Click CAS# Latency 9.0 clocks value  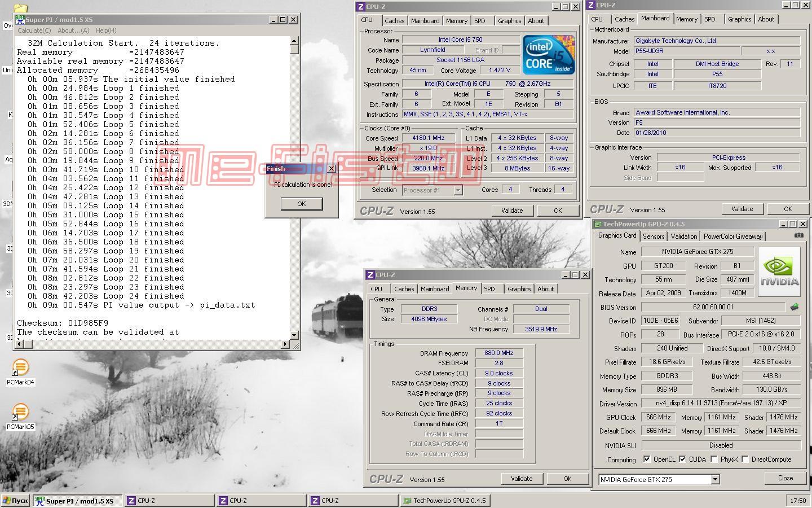click(x=499, y=373)
